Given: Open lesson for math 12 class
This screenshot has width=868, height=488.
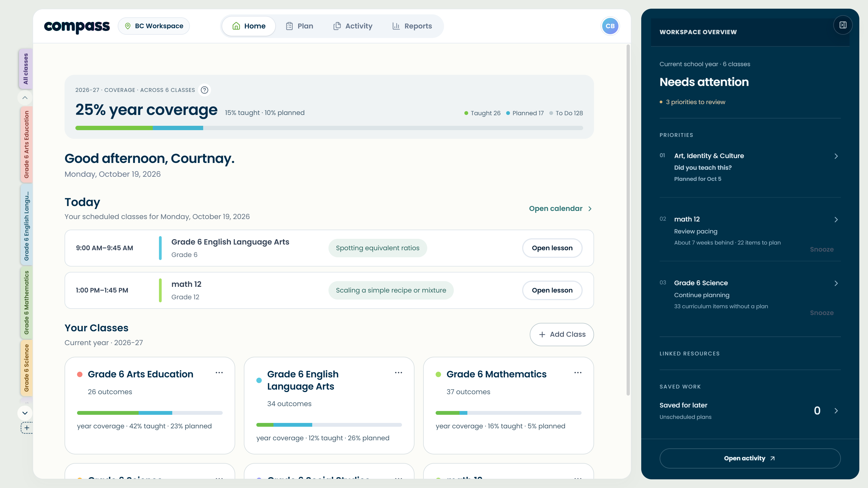Looking at the screenshot, I should [x=552, y=290].
